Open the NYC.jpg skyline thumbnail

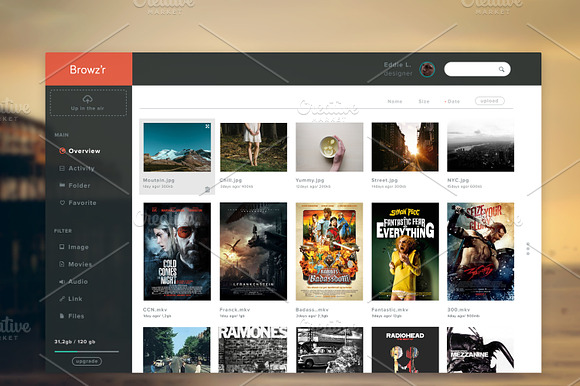click(480, 147)
